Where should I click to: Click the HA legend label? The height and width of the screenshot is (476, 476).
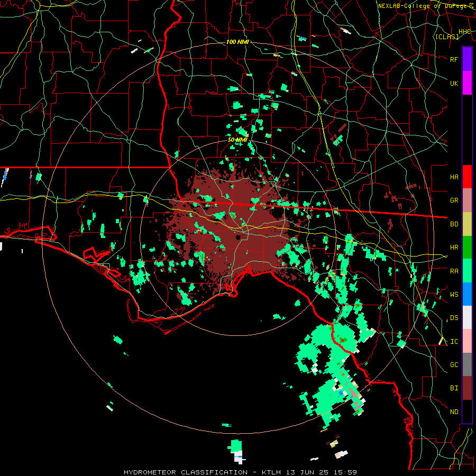(x=454, y=177)
